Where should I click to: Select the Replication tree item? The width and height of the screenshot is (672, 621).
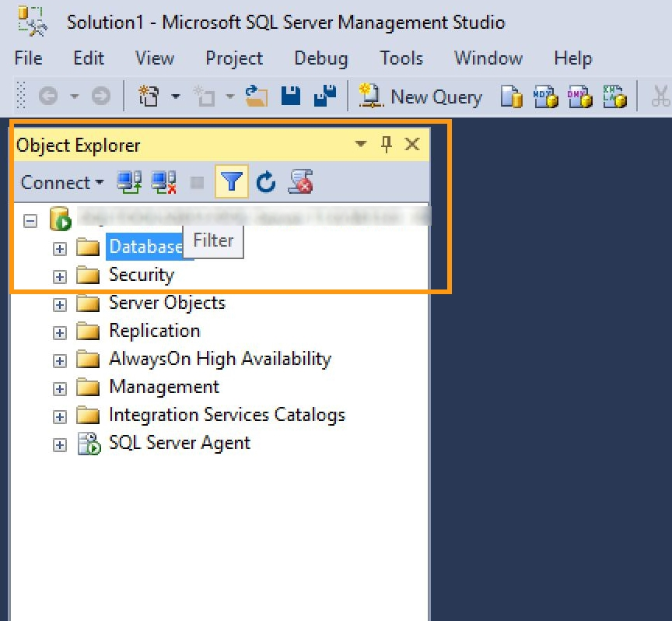pyautogui.click(x=154, y=331)
